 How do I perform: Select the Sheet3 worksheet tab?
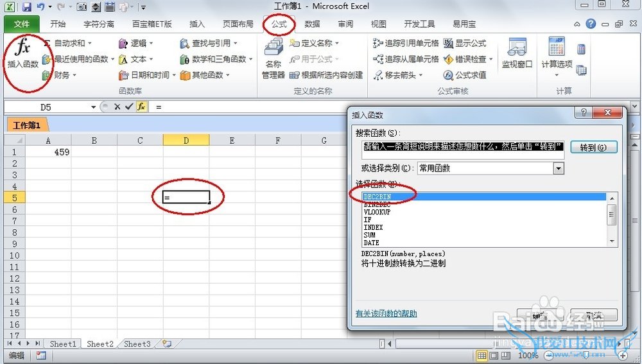click(x=137, y=344)
